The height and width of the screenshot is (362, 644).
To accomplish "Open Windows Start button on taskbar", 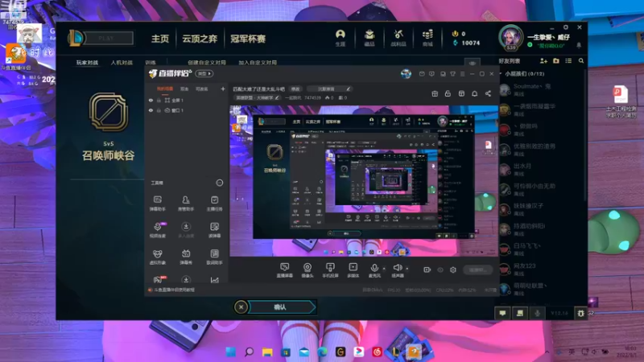I will (230, 352).
